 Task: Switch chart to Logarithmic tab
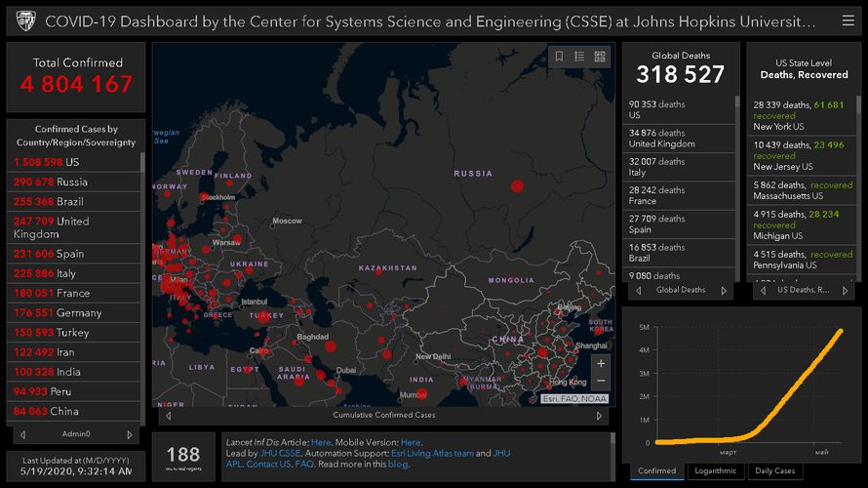point(715,471)
